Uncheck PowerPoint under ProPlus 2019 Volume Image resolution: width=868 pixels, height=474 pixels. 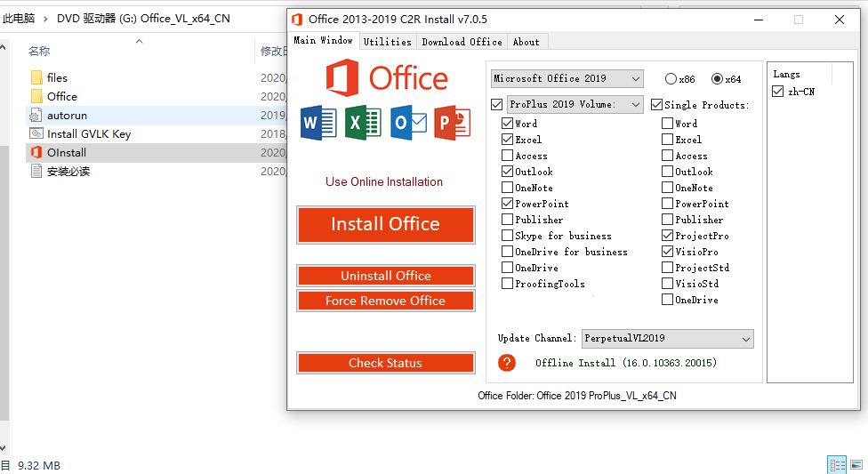pyautogui.click(x=507, y=204)
